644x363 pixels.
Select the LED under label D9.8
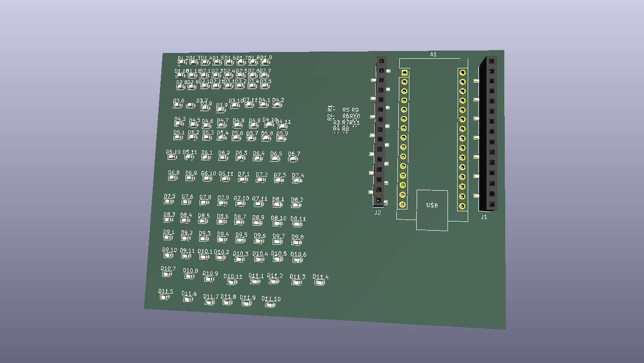pyautogui.click(x=297, y=243)
